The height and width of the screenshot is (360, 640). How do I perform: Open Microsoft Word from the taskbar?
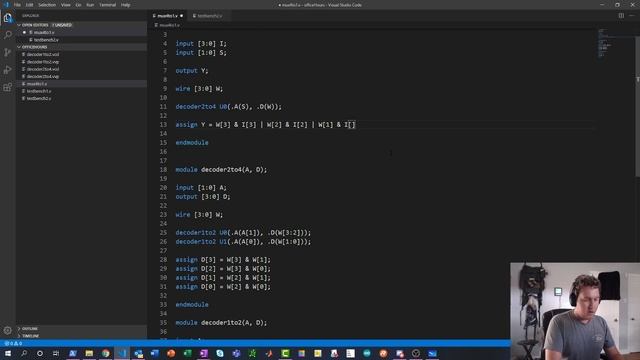point(155,353)
